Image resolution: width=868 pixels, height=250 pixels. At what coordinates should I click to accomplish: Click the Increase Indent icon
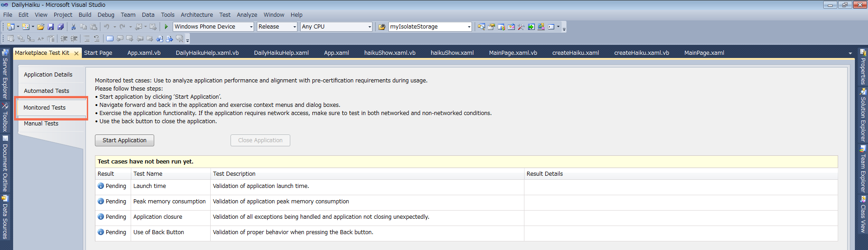pos(74,38)
